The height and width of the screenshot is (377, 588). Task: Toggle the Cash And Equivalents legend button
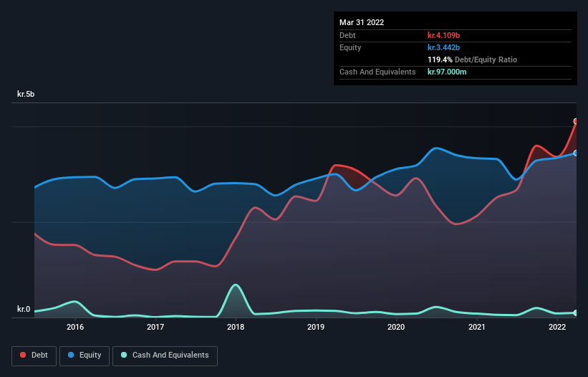point(165,355)
